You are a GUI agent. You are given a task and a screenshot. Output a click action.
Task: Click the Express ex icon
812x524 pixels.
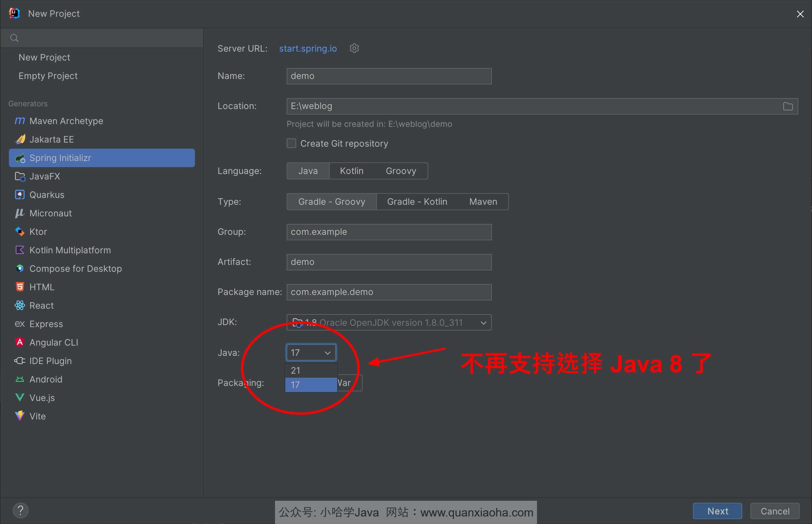pos(20,324)
